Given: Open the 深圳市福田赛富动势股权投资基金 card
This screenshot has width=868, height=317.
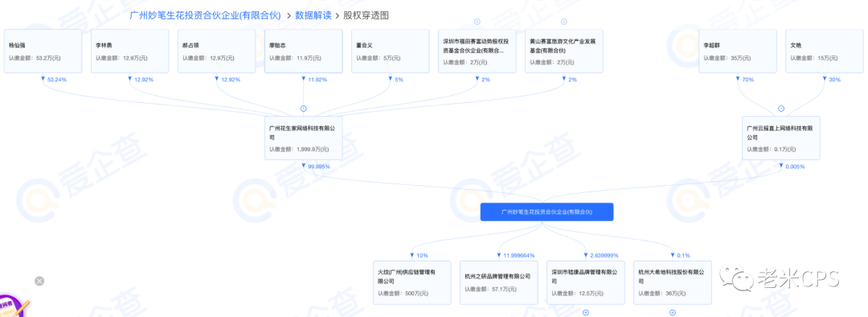Looking at the screenshot, I should [x=477, y=51].
